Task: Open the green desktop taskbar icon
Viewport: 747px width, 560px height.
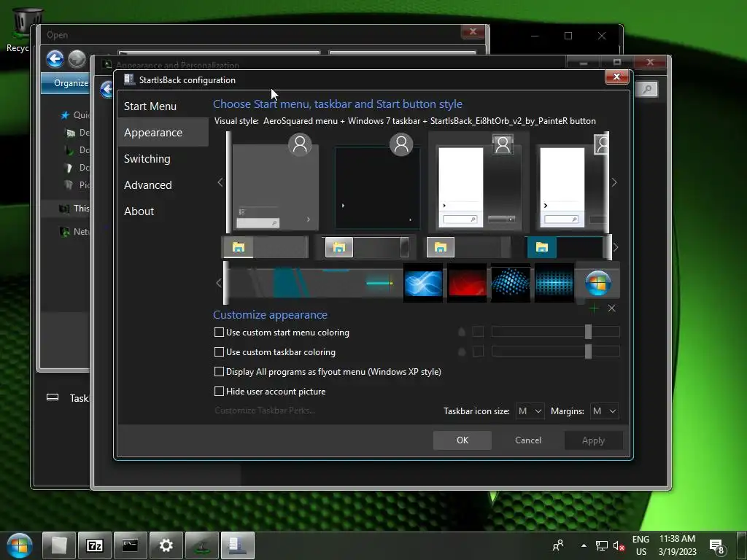Action: [201, 545]
